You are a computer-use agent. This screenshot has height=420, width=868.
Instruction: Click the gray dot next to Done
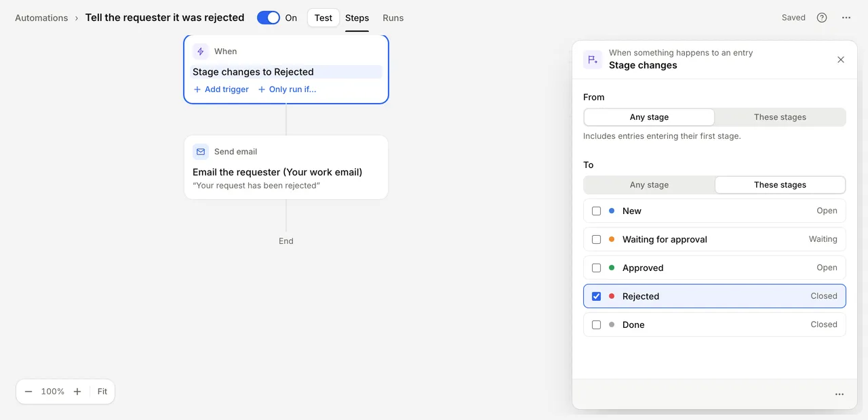[612, 324]
